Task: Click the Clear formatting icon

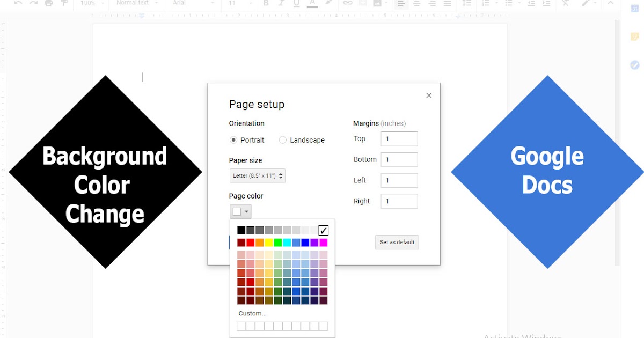Action: [x=566, y=3]
